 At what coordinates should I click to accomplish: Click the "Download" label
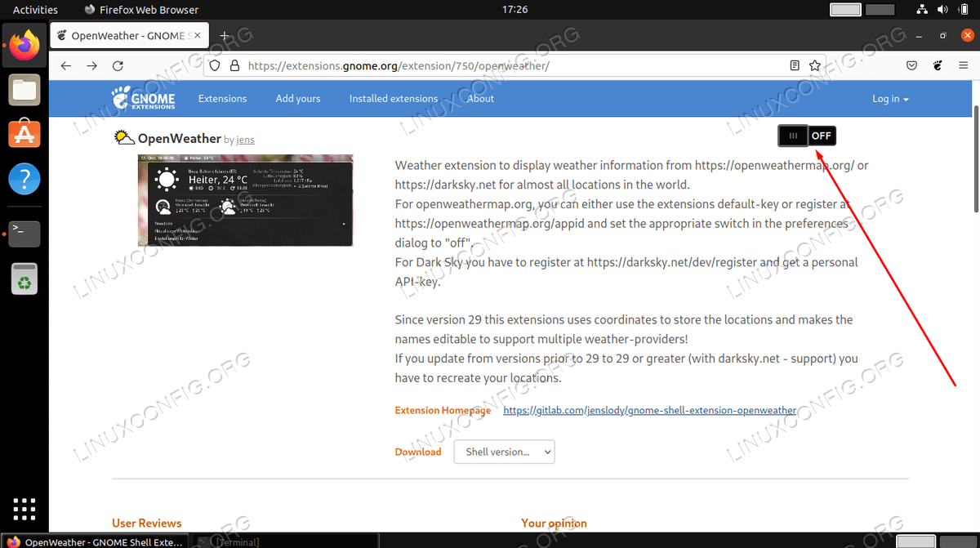418,452
